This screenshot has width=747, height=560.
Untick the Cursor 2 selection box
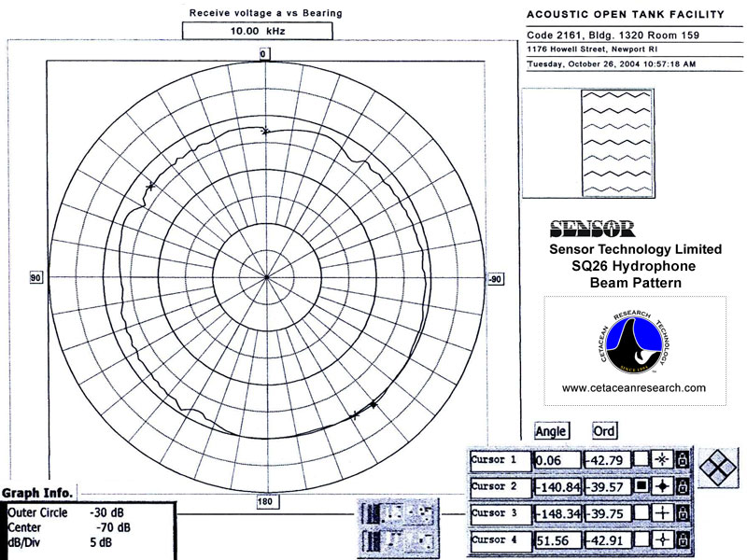point(641,486)
